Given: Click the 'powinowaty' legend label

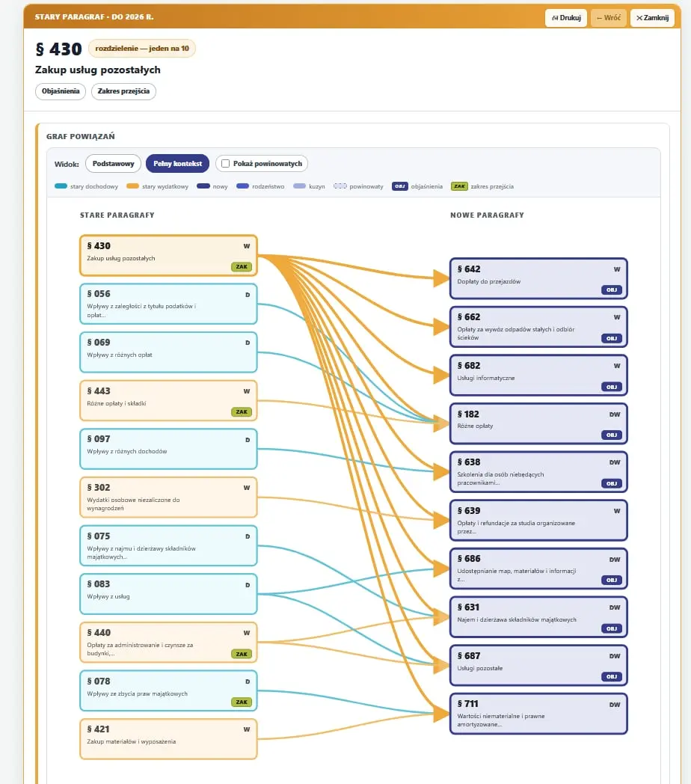Looking at the screenshot, I should coord(366,186).
